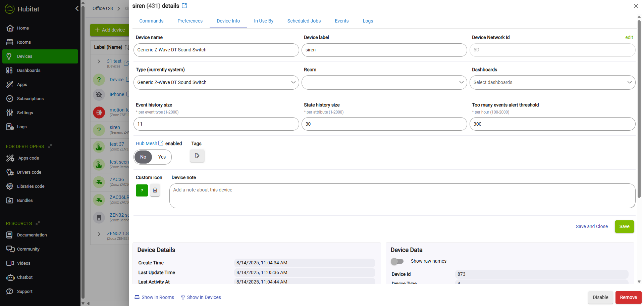Open the Scheduled Jobs tab
This screenshot has height=306, width=644.
[x=304, y=21]
